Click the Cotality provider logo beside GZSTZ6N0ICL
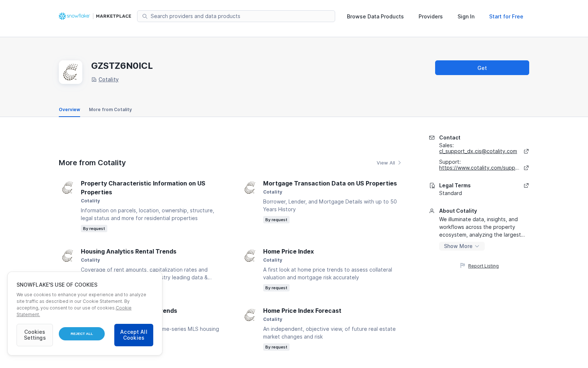The image size is (588, 368). click(71, 72)
